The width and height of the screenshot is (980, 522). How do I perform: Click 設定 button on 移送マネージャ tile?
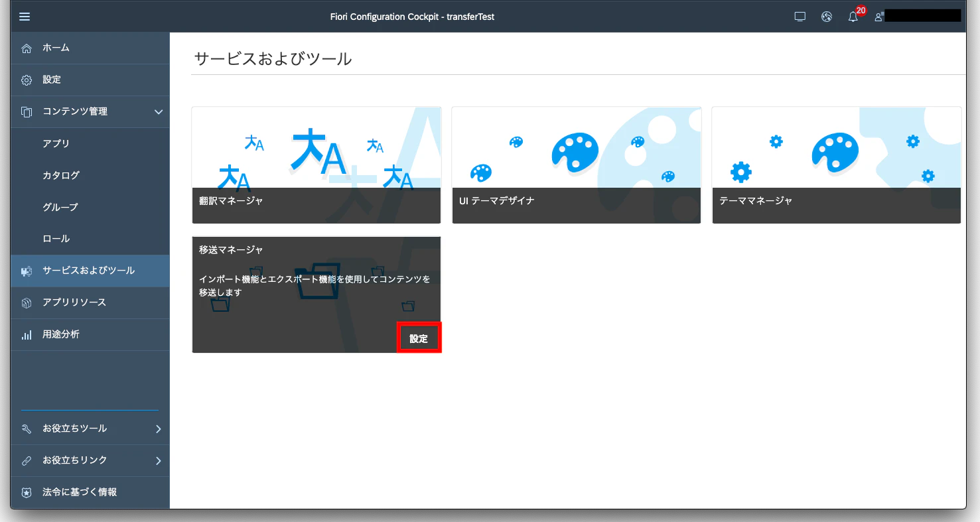click(x=419, y=338)
